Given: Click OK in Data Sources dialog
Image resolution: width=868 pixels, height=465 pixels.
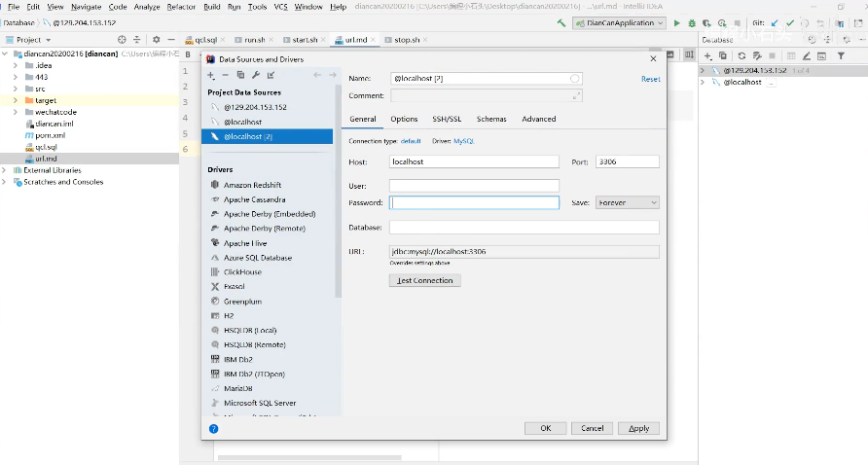Looking at the screenshot, I should (545, 428).
